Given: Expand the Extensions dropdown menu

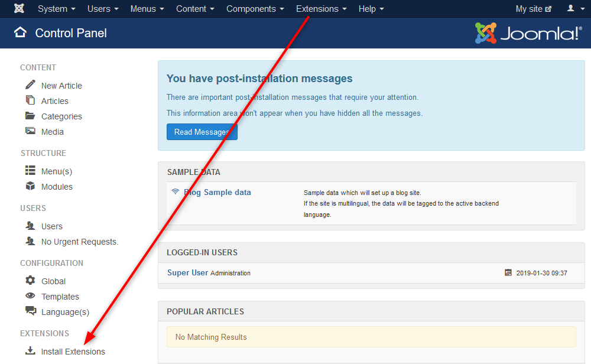Looking at the screenshot, I should pyautogui.click(x=321, y=9).
